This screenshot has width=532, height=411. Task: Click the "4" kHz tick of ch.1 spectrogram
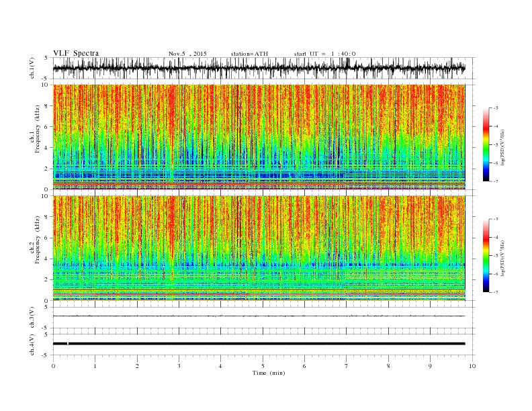click(46, 148)
